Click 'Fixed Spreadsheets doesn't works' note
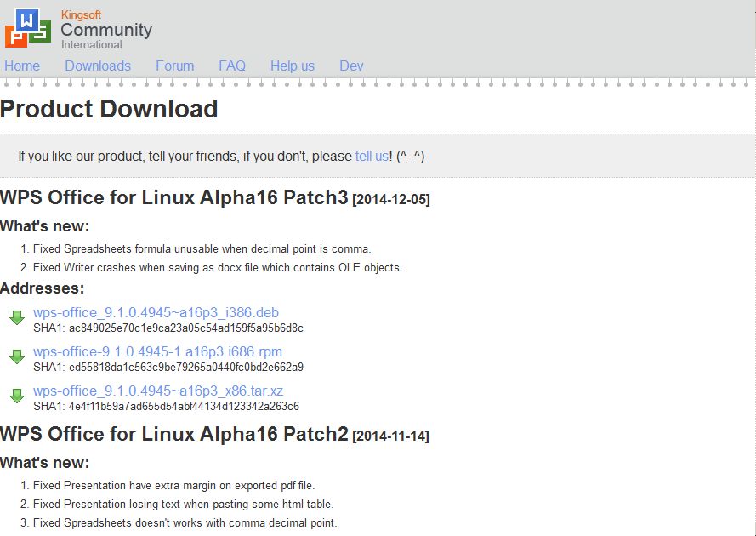Screen dimensions: 756x536 (x=185, y=522)
